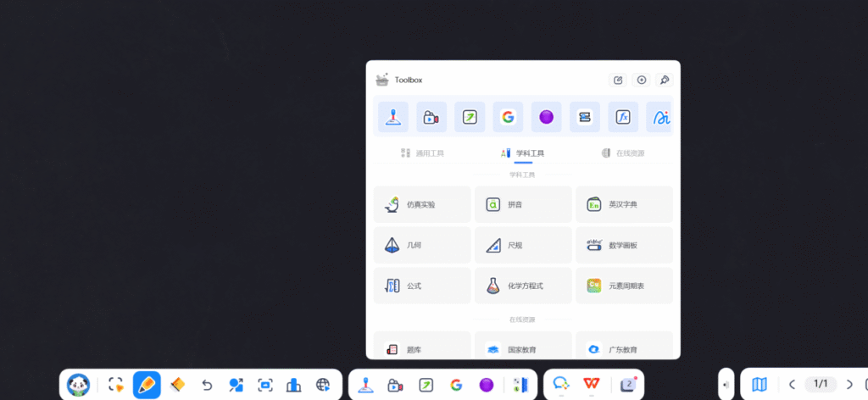Click the panda avatar icon
This screenshot has width=868, height=400.
click(x=79, y=385)
